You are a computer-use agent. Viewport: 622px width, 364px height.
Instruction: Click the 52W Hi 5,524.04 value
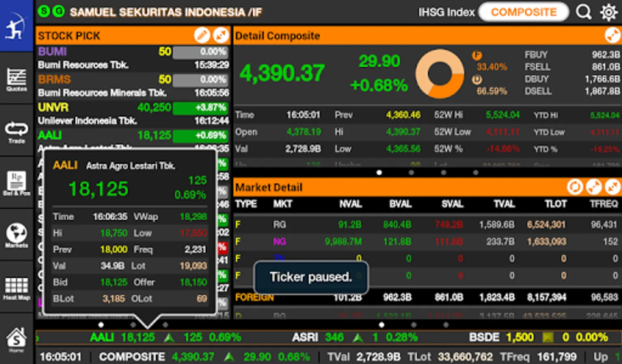503,115
